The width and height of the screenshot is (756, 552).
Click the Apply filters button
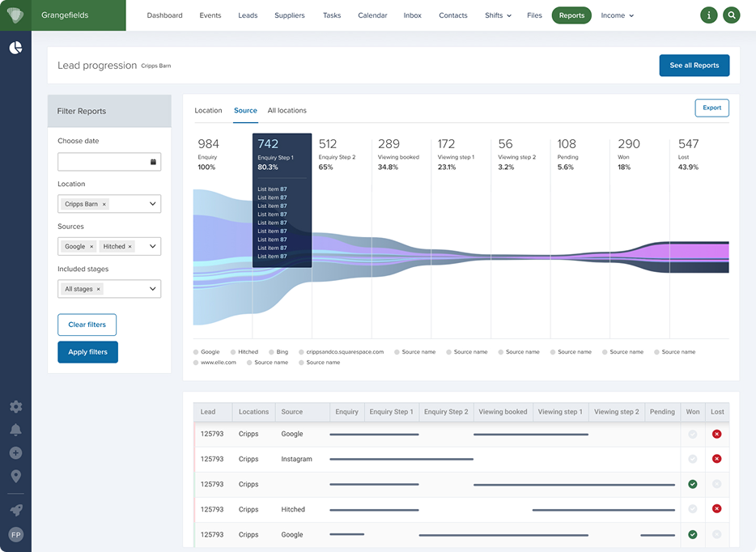pos(87,352)
